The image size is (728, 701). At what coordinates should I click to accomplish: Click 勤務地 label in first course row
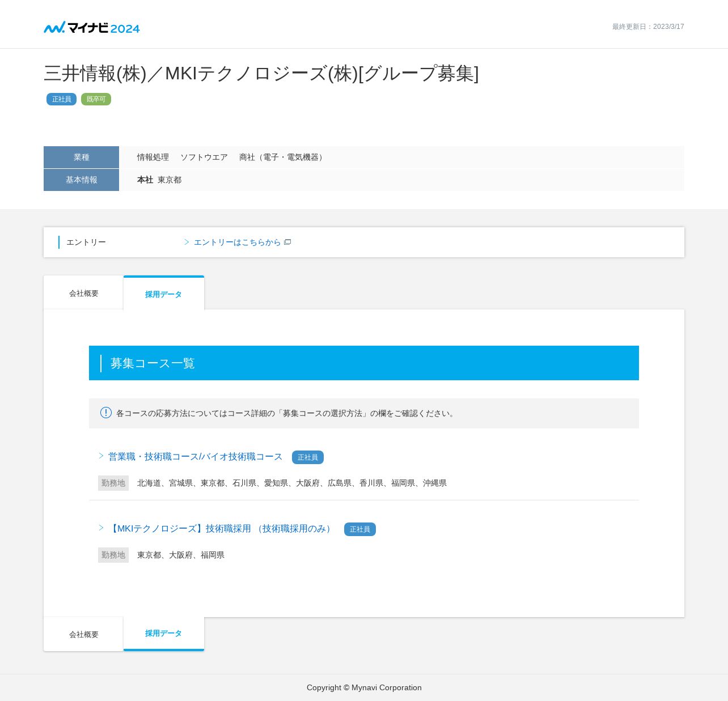(x=113, y=483)
